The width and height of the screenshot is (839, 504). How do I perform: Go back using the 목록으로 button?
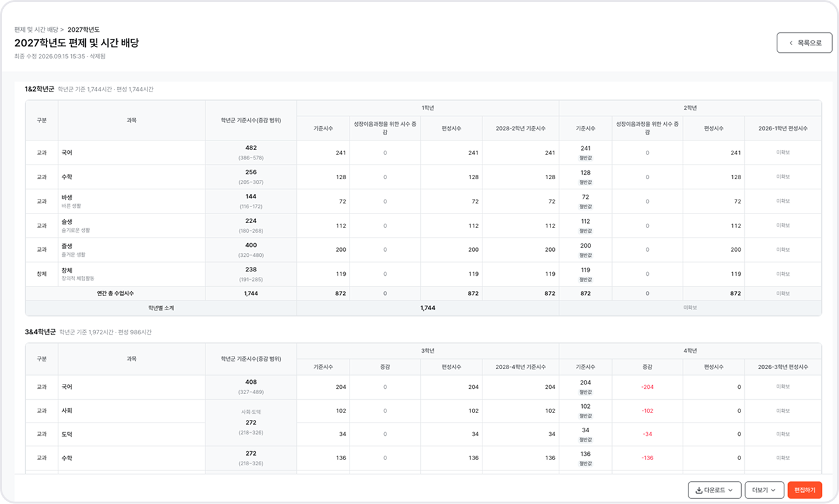804,43
